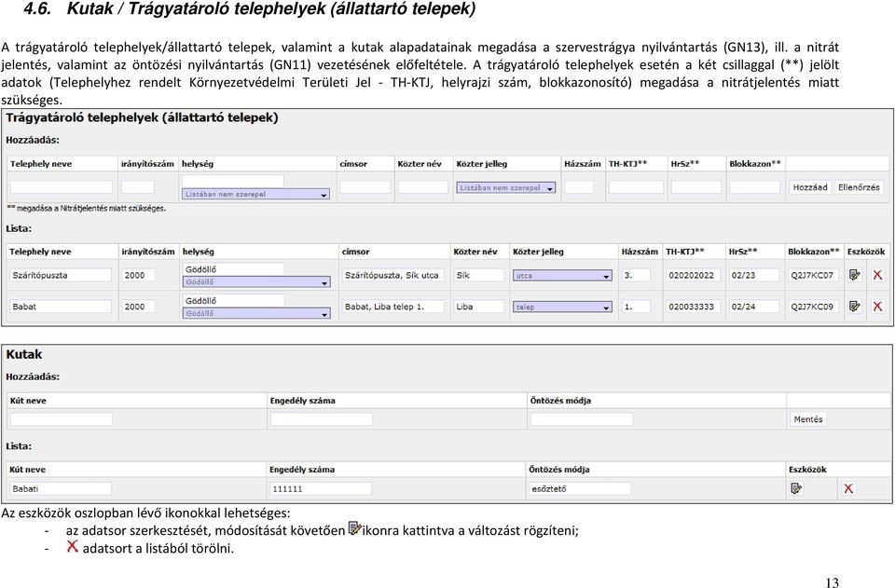Click 'Trágyatároló telephelyek (állattartó telepek)' panel heading
895x588 pixels.
142,117
